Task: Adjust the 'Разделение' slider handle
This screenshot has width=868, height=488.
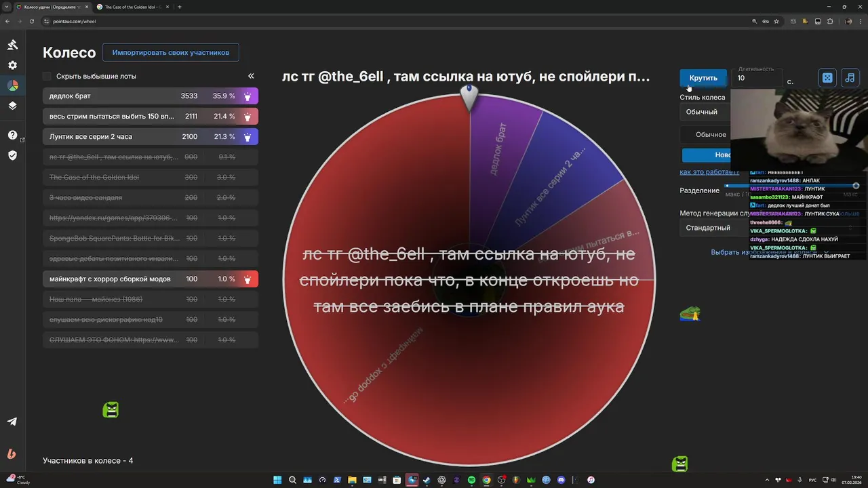Action: click(856, 186)
